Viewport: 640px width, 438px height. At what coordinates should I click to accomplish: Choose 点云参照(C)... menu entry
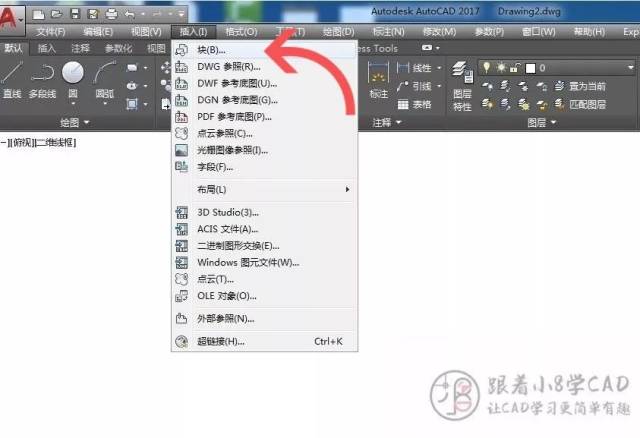click(x=264, y=134)
